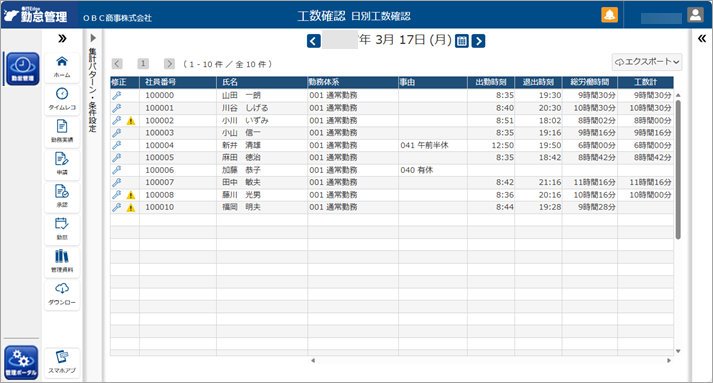The height and width of the screenshot is (383, 713).
Task: Click wrench edit icon for 100001
Action: point(117,108)
